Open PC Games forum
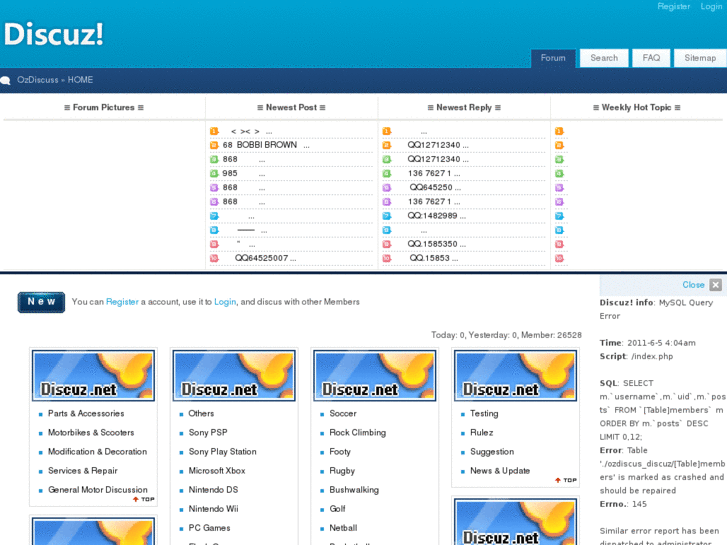 [209, 527]
